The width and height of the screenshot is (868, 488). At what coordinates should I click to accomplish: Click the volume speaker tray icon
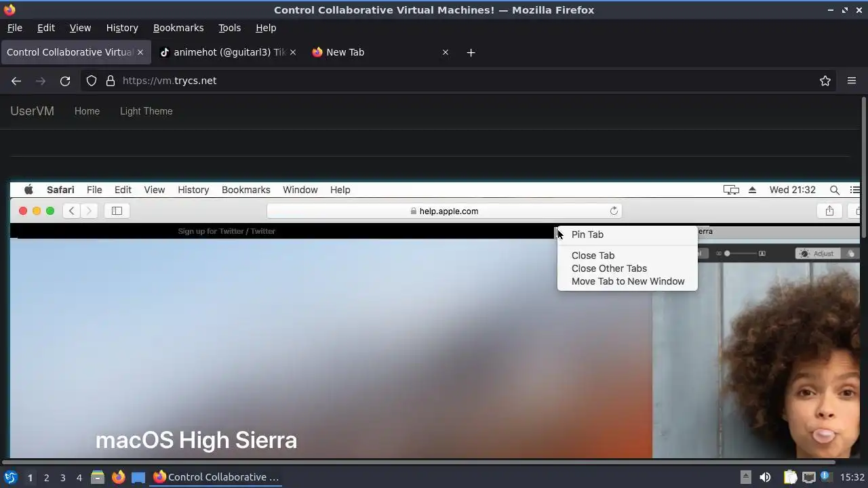pos(765,477)
